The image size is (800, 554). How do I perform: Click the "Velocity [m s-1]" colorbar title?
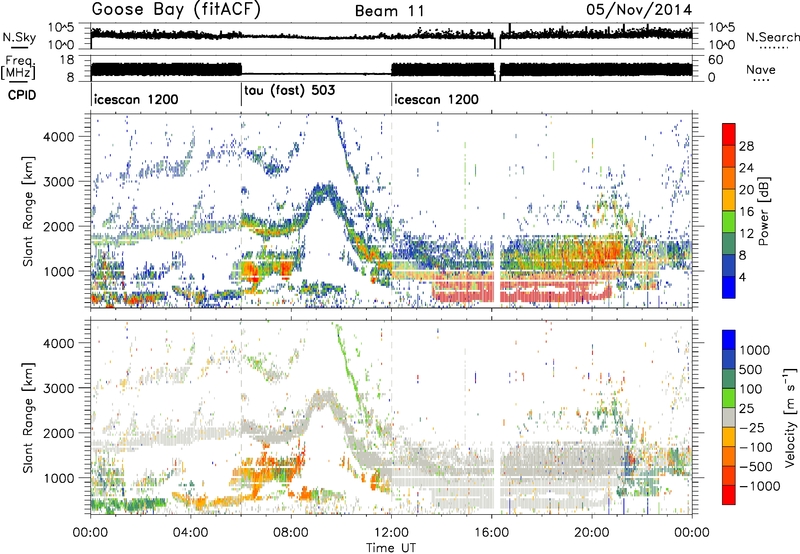click(790, 417)
